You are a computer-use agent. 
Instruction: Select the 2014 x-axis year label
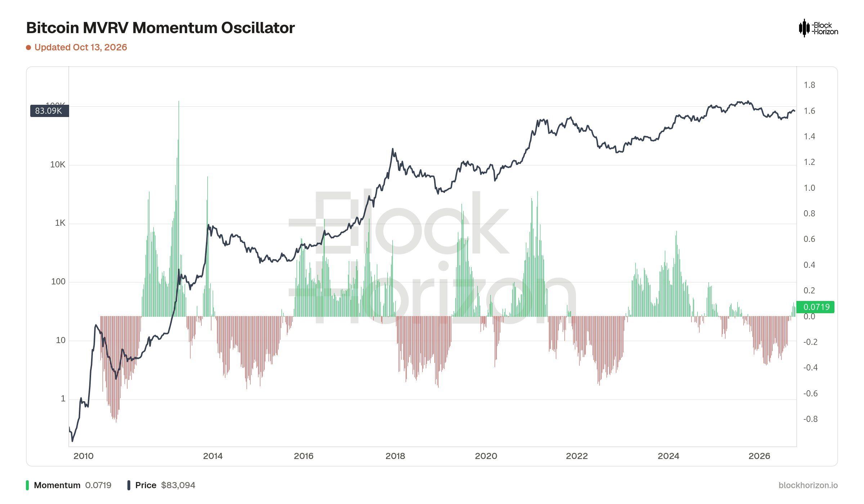pyautogui.click(x=213, y=456)
